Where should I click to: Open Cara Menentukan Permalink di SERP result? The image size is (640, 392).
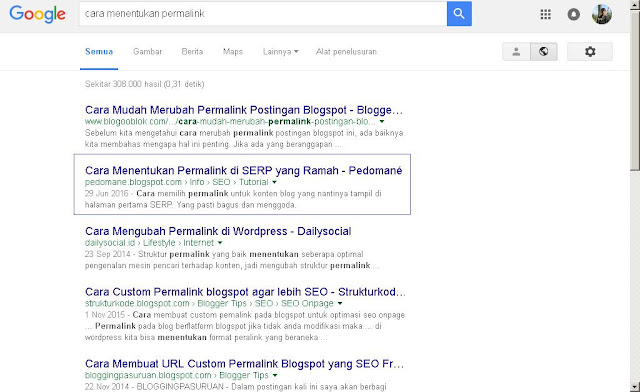(x=244, y=170)
